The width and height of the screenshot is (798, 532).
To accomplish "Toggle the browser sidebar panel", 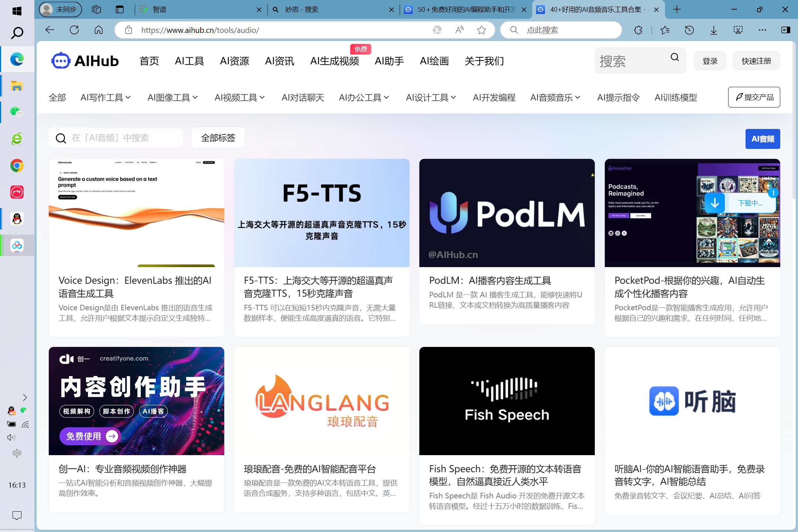I will pos(786,30).
